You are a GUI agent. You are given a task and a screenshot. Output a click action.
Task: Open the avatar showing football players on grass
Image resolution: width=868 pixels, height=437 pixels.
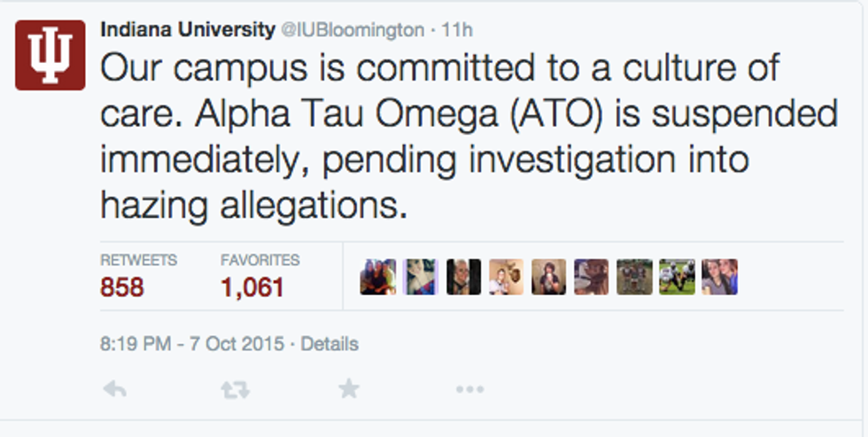coord(677,277)
